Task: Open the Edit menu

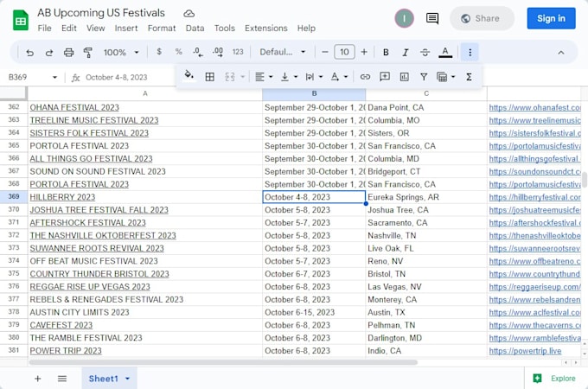Action: (69, 29)
